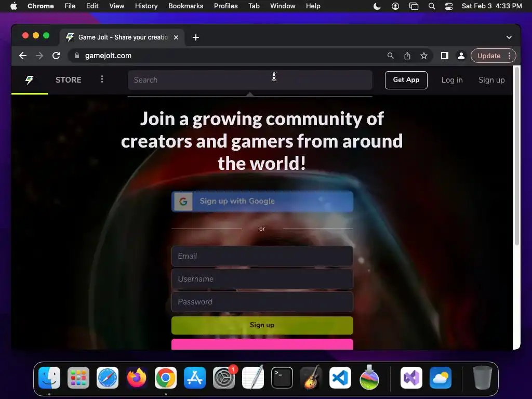Open the Apple menu

pos(14,6)
